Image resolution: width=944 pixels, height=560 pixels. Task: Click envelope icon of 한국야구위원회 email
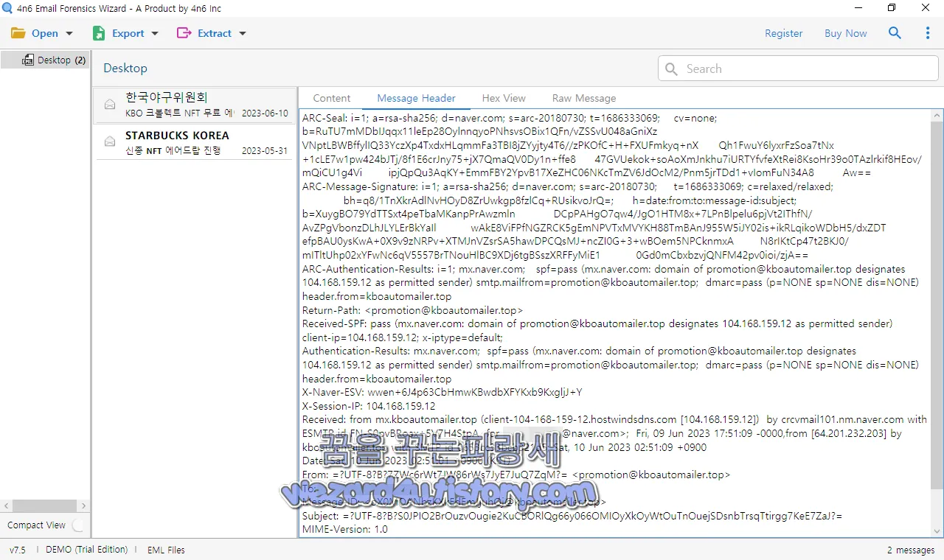click(110, 105)
